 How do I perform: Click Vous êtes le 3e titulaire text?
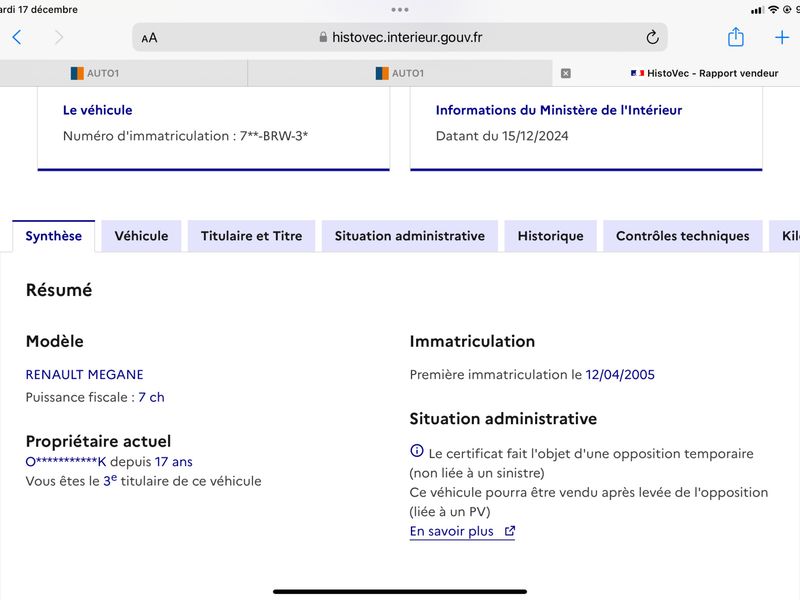point(143,481)
